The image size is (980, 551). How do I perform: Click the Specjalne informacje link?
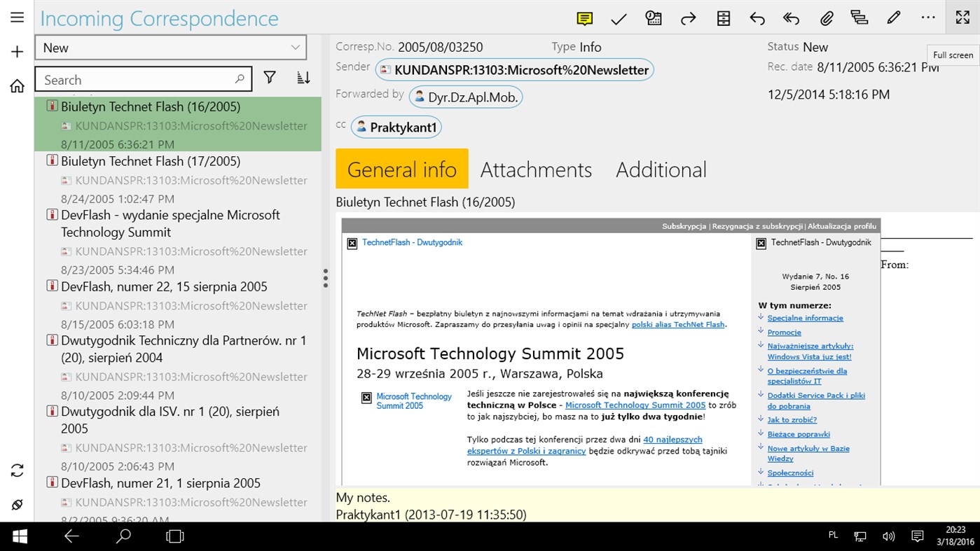tap(805, 318)
